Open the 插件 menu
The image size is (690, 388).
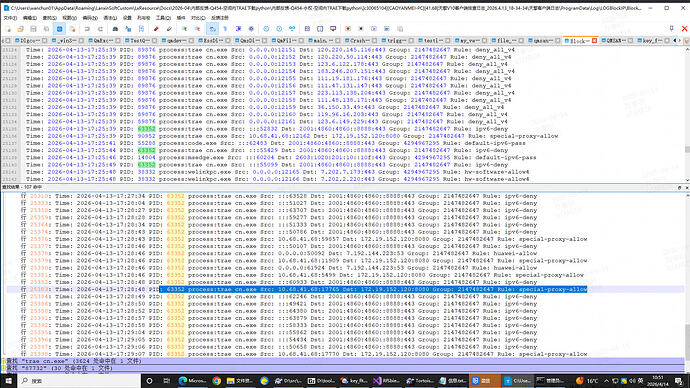point(181,18)
